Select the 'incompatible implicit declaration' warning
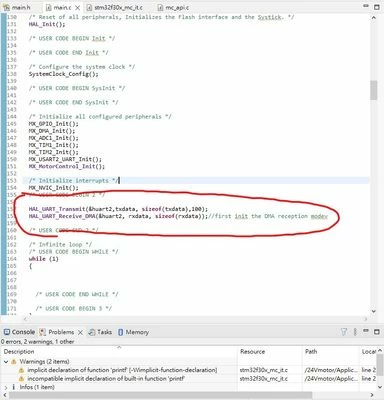 (x=106, y=379)
